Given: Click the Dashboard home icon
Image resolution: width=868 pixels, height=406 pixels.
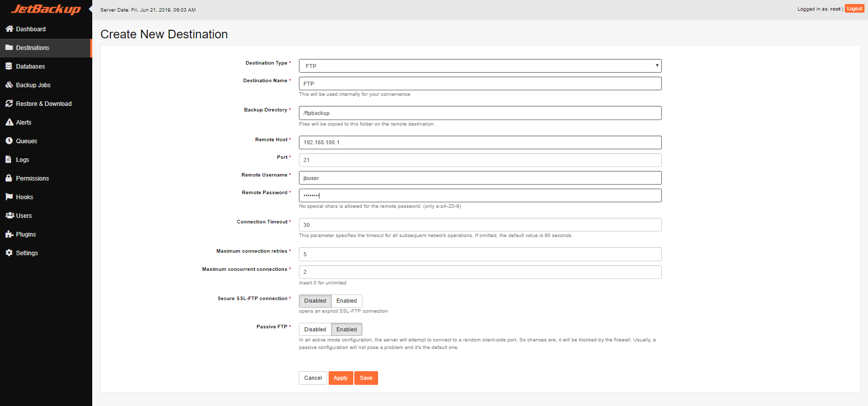Looking at the screenshot, I should click(x=9, y=29).
